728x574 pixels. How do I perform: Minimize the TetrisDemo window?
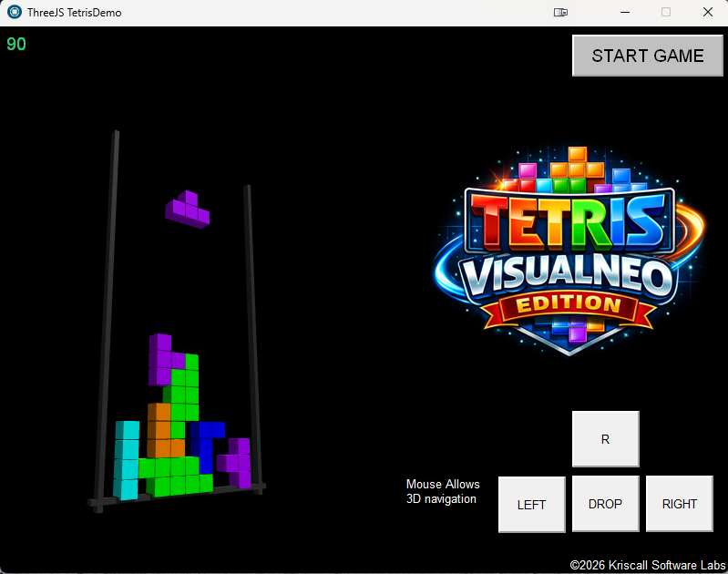[625, 13]
